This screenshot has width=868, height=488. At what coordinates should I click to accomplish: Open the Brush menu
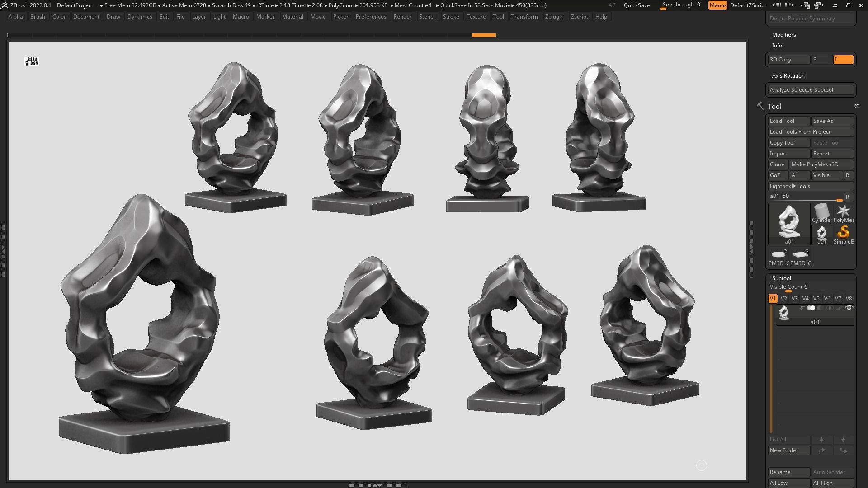point(38,17)
